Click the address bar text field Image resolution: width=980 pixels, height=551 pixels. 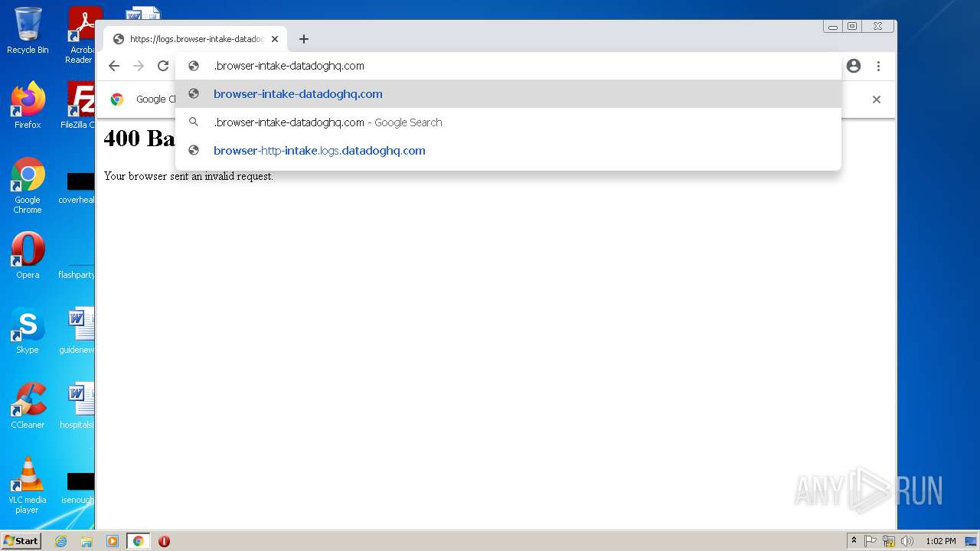(x=508, y=66)
